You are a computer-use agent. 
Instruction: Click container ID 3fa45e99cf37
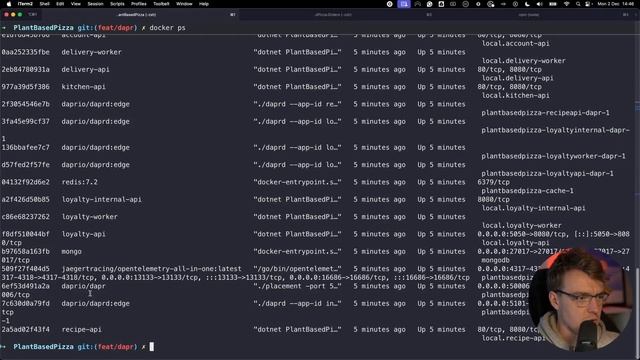tap(25, 122)
